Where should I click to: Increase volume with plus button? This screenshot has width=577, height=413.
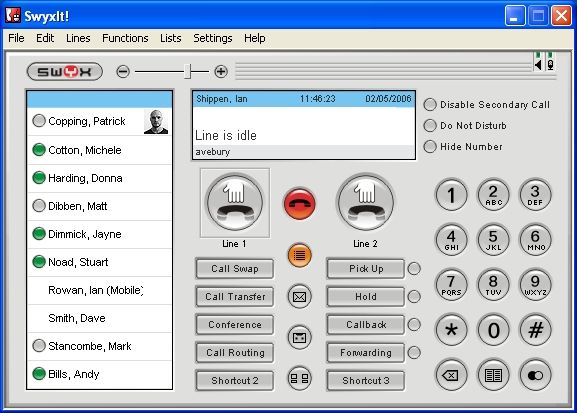(221, 71)
